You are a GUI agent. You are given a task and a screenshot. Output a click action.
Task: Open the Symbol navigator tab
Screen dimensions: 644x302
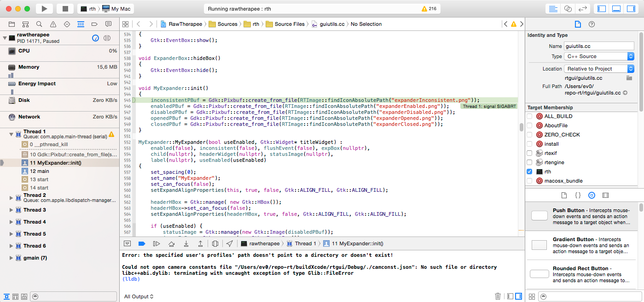[x=25, y=24]
